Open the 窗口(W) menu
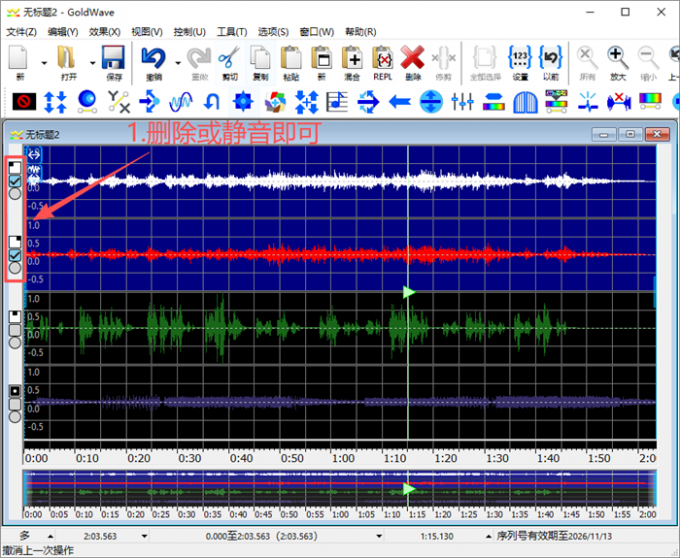680x558 pixels. pyautogui.click(x=317, y=32)
